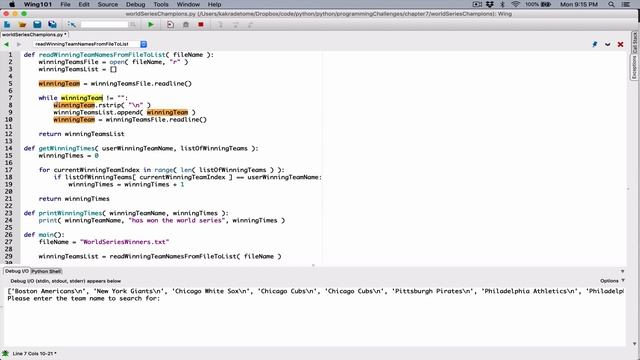Click the Open File folder icon

pyautogui.click(x=22, y=25)
